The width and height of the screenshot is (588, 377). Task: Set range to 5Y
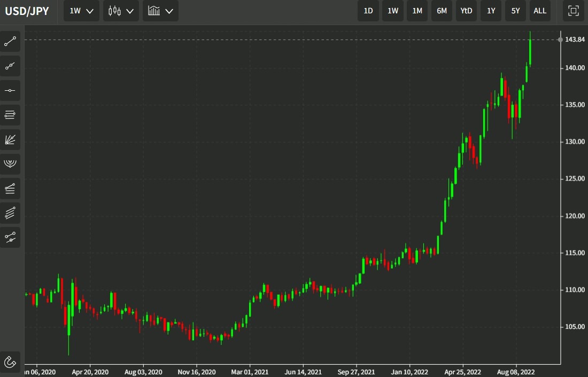click(x=516, y=11)
